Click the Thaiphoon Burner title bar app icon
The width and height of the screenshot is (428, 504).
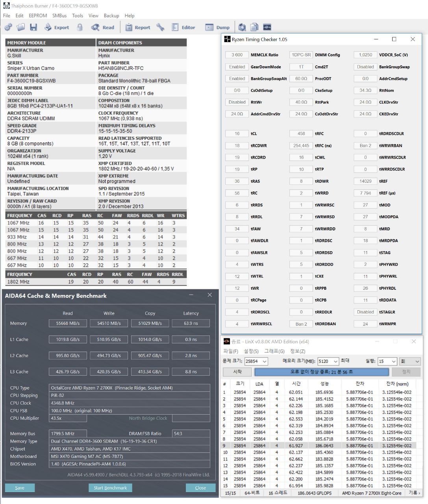click(x=6, y=6)
